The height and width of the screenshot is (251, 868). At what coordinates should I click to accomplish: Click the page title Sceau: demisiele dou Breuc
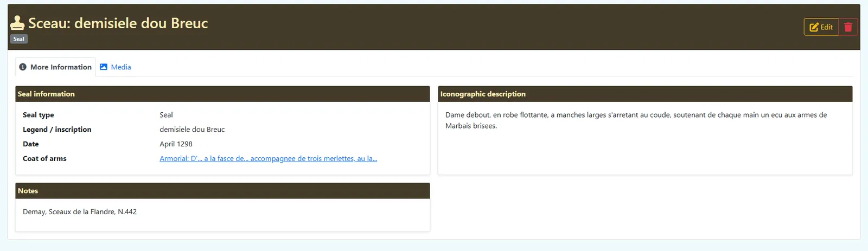click(x=118, y=23)
